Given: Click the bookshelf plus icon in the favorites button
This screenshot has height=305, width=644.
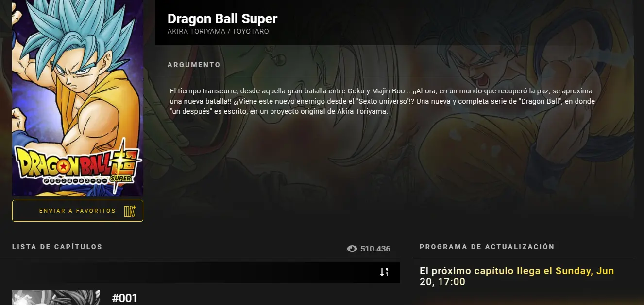Looking at the screenshot, I should (130, 211).
